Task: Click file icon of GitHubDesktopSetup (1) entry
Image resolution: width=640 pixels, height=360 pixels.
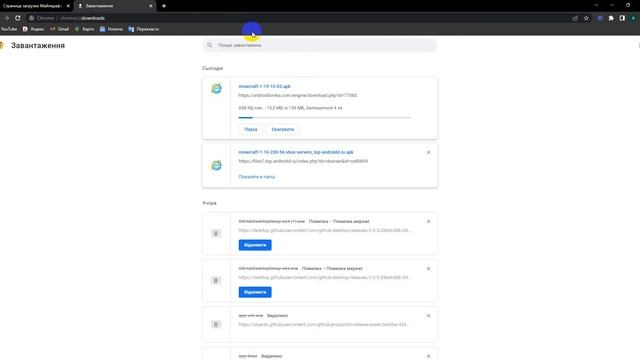Action: [216, 233]
